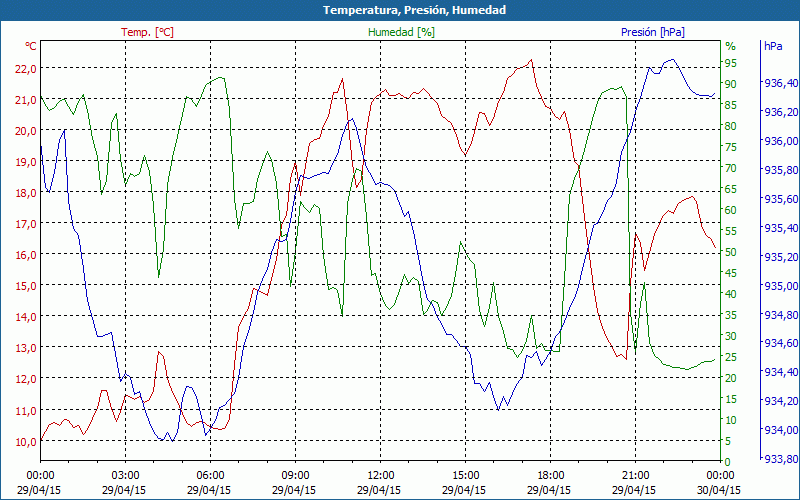Click the 934,60 pressure axis value
800x500 pixels.
(x=781, y=343)
